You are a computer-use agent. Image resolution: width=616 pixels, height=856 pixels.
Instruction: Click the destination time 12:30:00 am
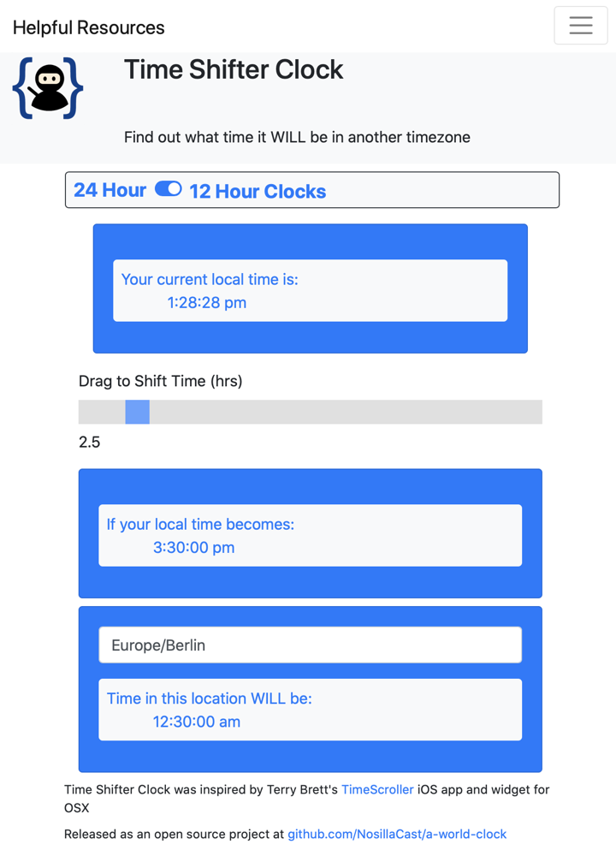click(197, 722)
